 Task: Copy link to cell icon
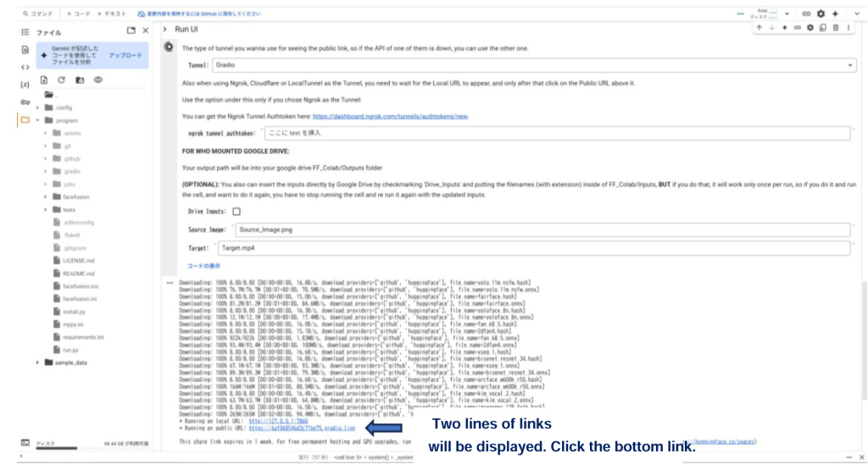[x=797, y=28]
